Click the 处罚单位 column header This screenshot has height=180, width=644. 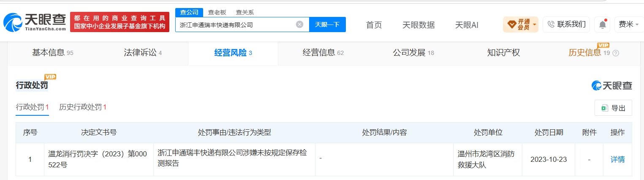(x=488, y=133)
